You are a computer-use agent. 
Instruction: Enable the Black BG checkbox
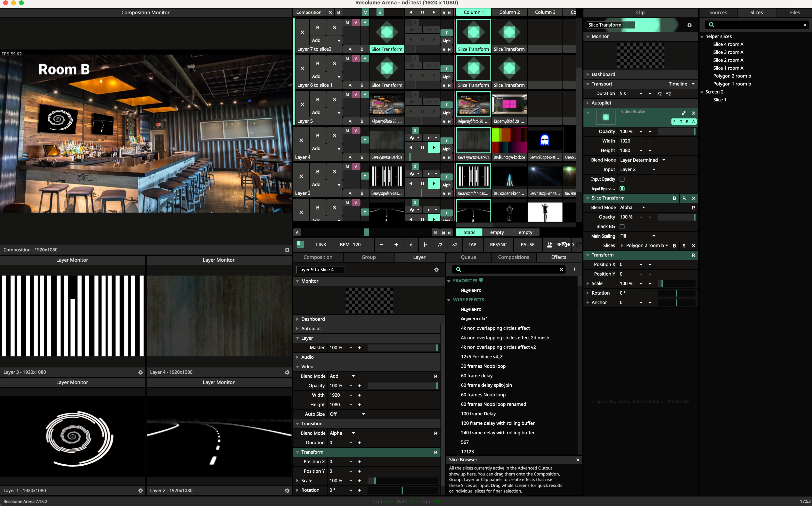[622, 227]
